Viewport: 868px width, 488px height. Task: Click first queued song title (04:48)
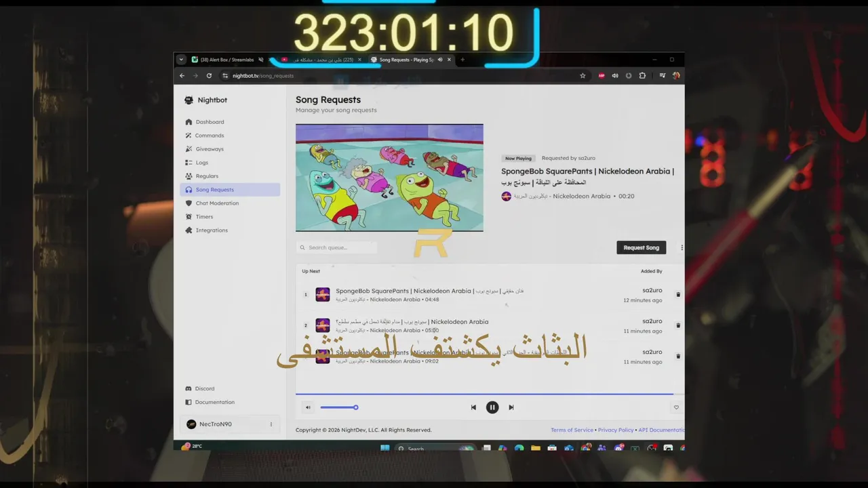point(430,291)
